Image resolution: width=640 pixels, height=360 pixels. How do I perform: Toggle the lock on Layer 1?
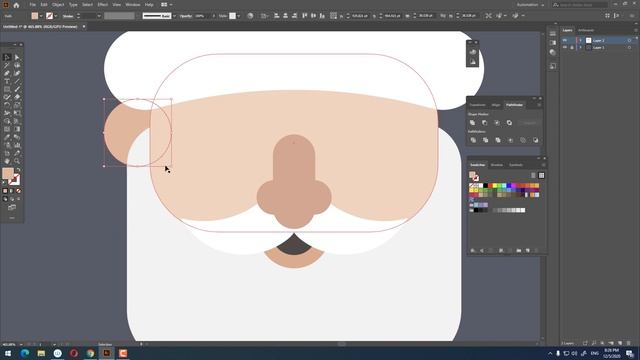[572, 48]
